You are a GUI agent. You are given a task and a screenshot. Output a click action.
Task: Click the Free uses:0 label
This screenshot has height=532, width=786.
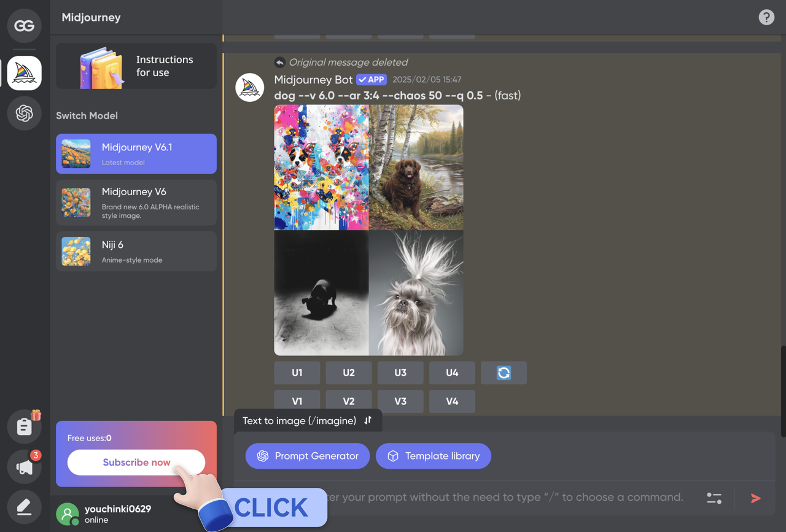[90, 438]
